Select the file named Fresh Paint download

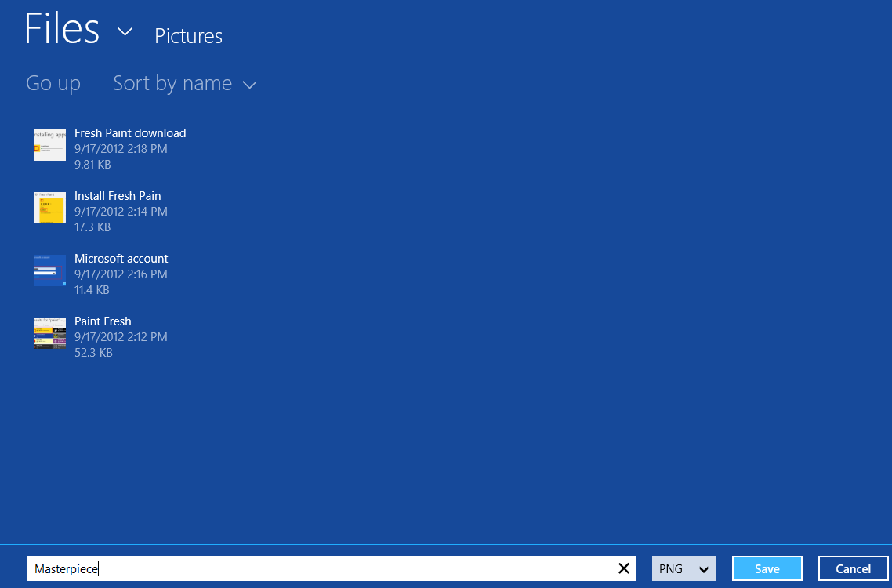(x=129, y=132)
